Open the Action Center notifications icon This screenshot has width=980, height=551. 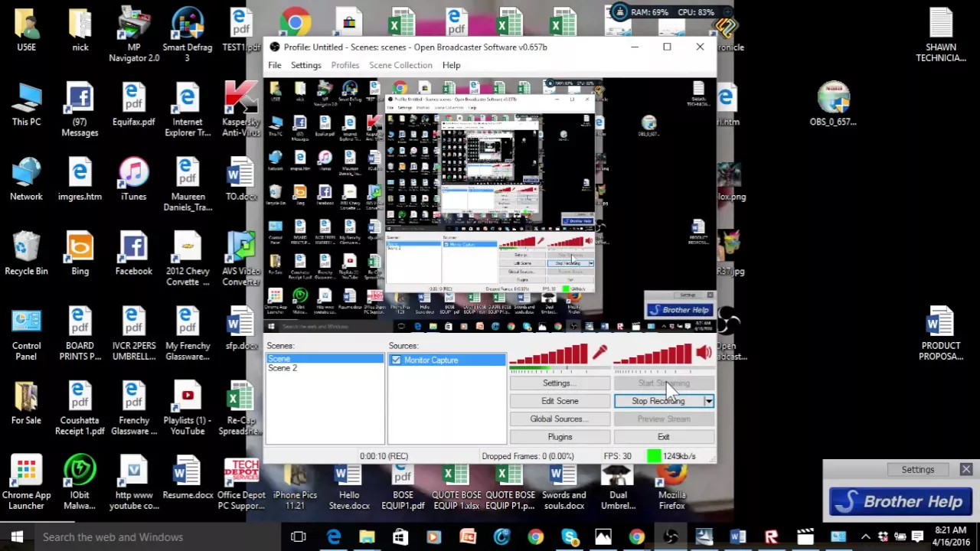point(917,536)
